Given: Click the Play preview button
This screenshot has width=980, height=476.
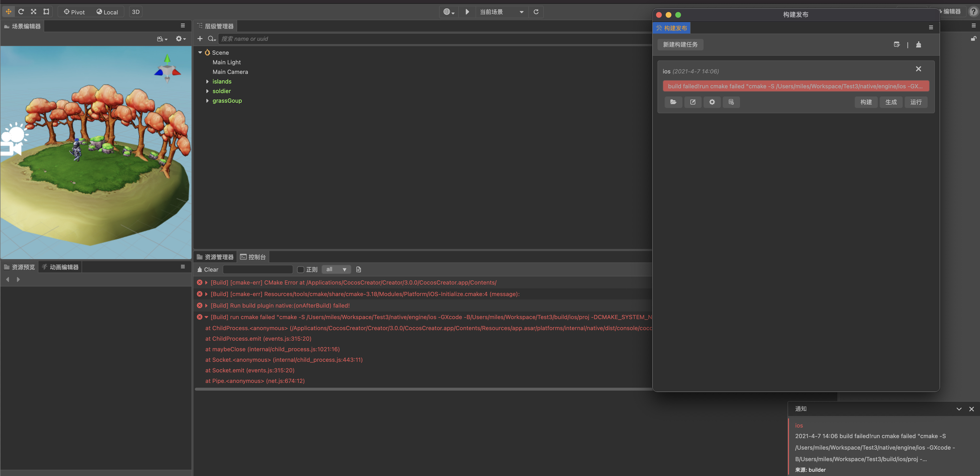Looking at the screenshot, I should (x=467, y=12).
